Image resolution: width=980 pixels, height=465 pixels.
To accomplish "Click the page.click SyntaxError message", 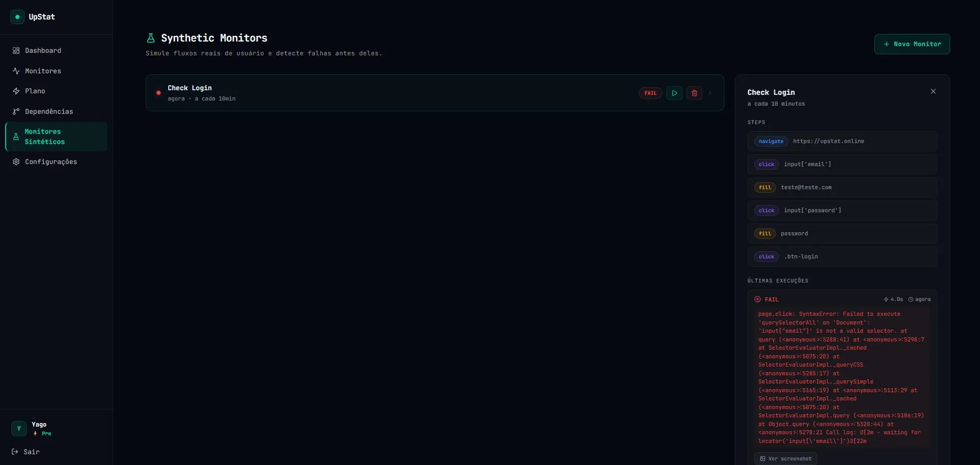I will 841,377.
